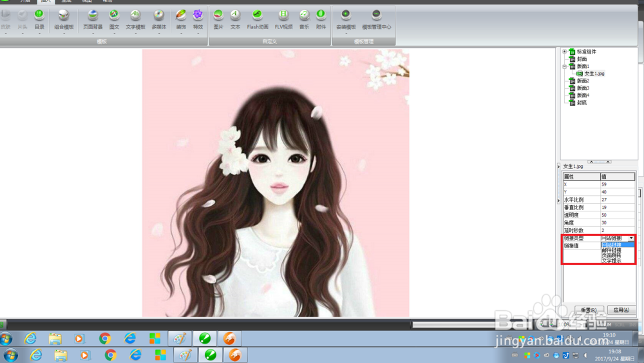This screenshot has width=644, height=363.
Task: Click the 属性 column header
Action: pos(582,177)
